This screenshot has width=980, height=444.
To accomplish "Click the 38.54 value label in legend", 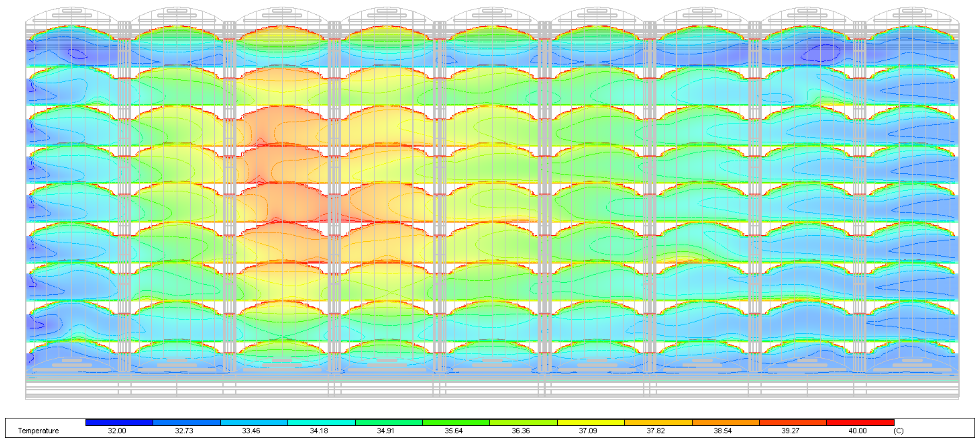I will click(x=722, y=431).
